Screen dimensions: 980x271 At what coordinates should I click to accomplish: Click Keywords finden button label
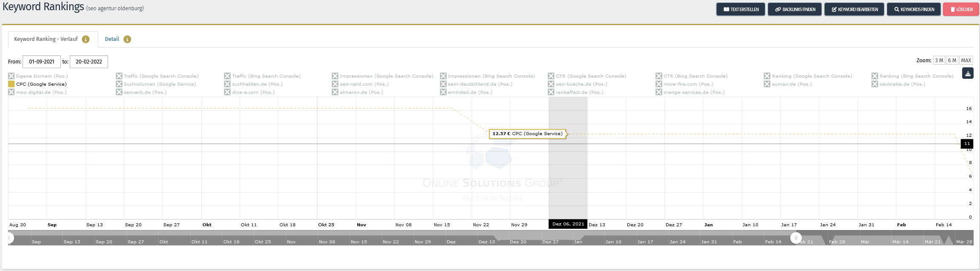[x=917, y=9]
